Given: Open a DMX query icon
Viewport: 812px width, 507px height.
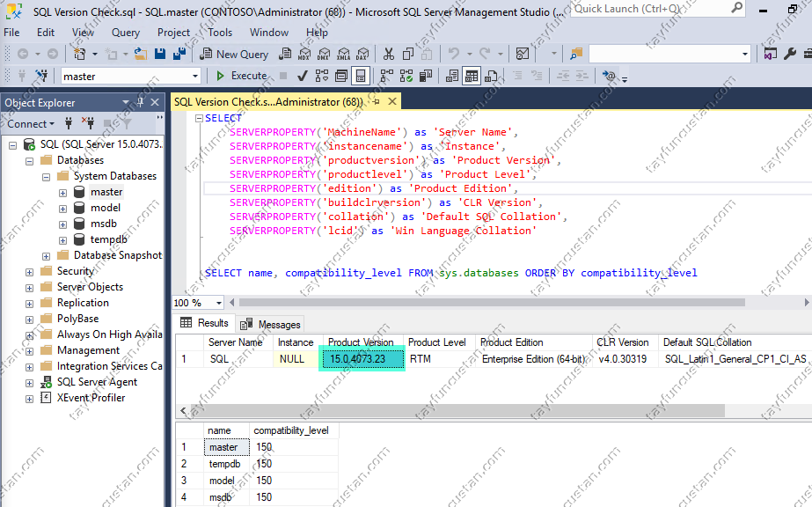Looking at the screenshot, I should pyautogui.click(x=324, y=54).
